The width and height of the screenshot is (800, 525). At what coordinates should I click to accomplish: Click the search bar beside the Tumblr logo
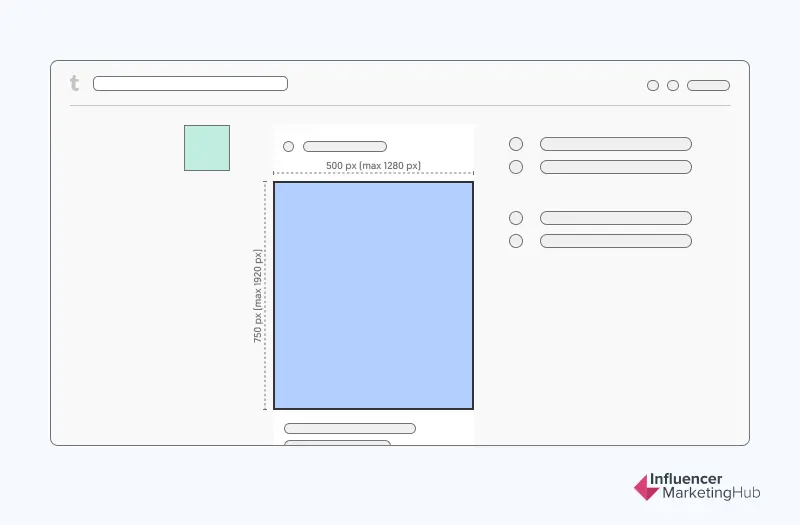(190, 84)
